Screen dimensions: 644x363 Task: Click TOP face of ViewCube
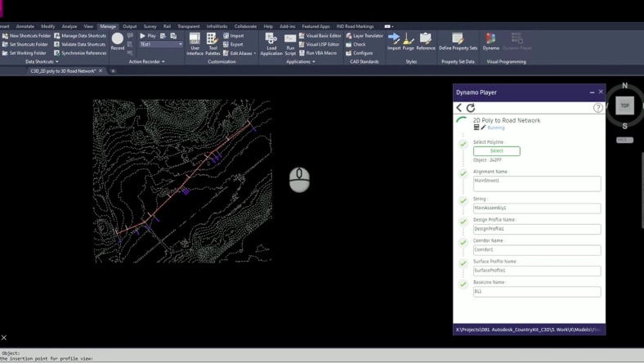coord(624,105)
